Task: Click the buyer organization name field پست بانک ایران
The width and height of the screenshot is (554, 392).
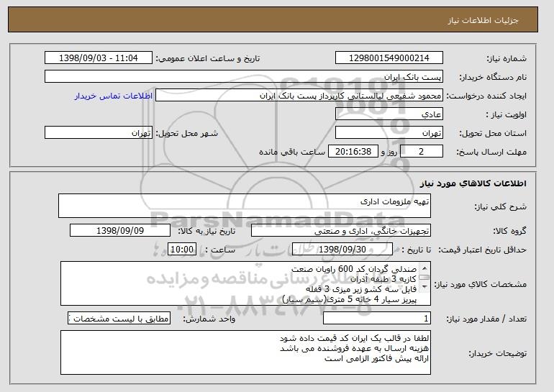Action: tap(244, 77)
